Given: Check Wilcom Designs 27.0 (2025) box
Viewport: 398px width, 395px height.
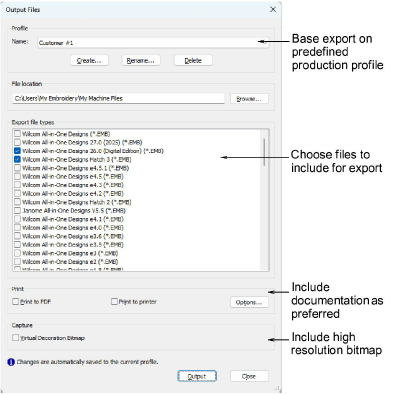Looking at the screenshot, I should tap(17, 142).
